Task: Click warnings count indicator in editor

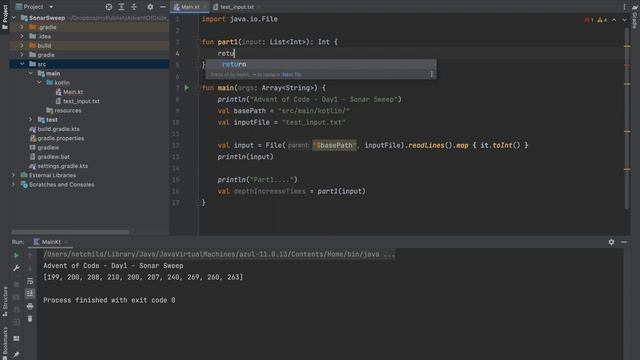Action: pos(602,20)
